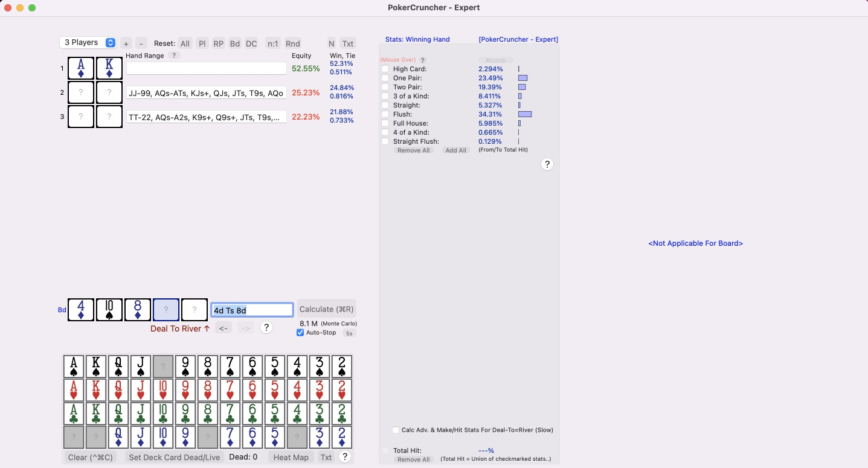Pick the 9 of spades deck card
Viewport: 868px width, 468px height.
(185, 367)
